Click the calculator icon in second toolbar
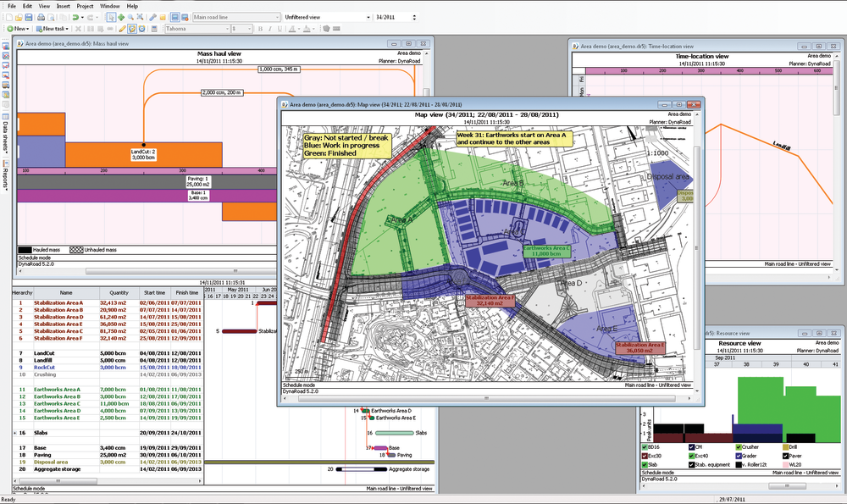Image resolution: width=847 pixels, height=504 pixels. click(x=154, y=29)
